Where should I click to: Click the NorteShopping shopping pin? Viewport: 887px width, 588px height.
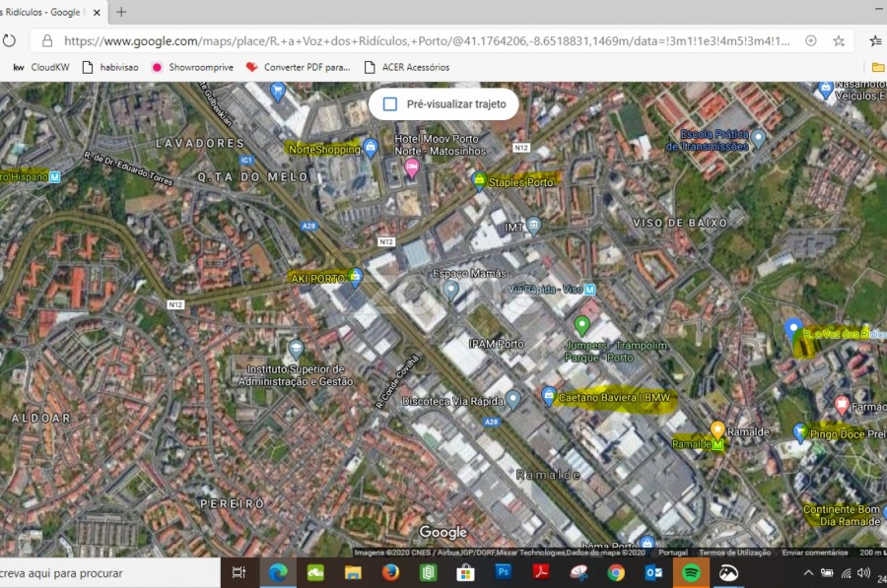pos(371,149)
